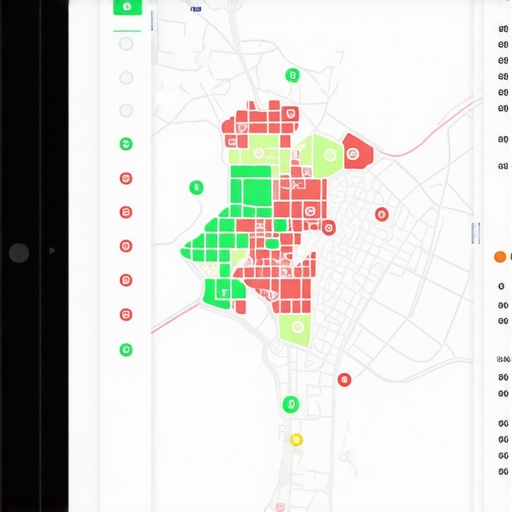Select the third gray circle in the sidebar
Image resolution: width=512 pixels, height=512 pixels.
click(x=126, y=110)
